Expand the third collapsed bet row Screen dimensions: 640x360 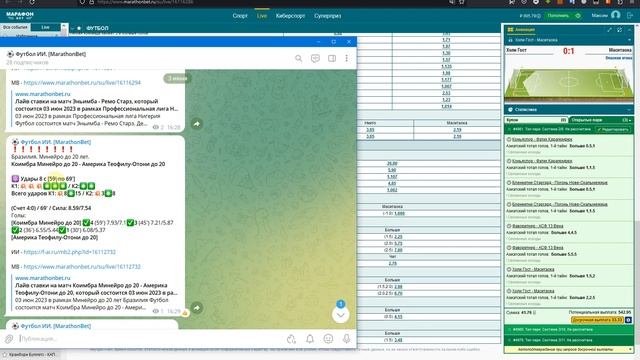click(x=568, y=340)
